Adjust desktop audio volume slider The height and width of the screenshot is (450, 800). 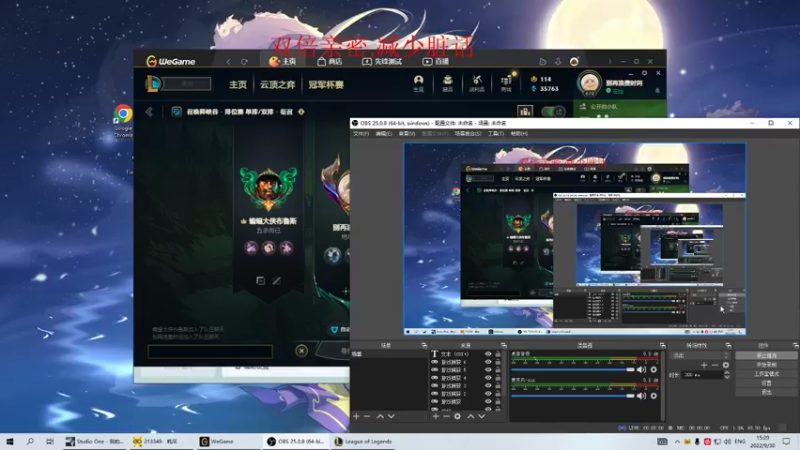pos(573,369)
